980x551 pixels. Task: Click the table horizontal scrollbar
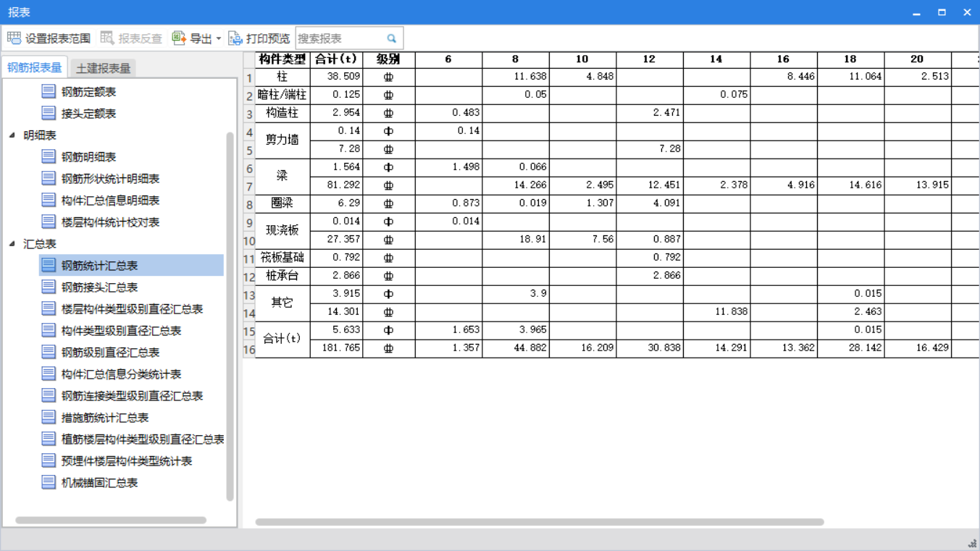click(540, 522)
